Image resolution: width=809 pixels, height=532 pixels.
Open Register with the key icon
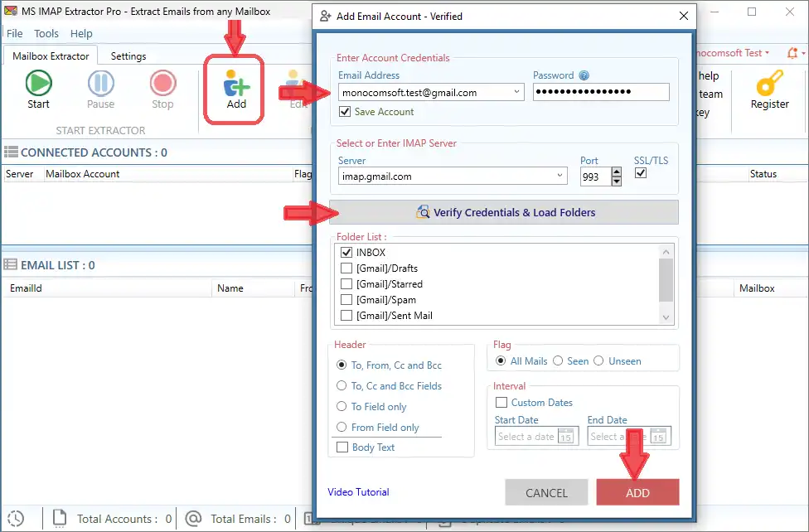769,83
